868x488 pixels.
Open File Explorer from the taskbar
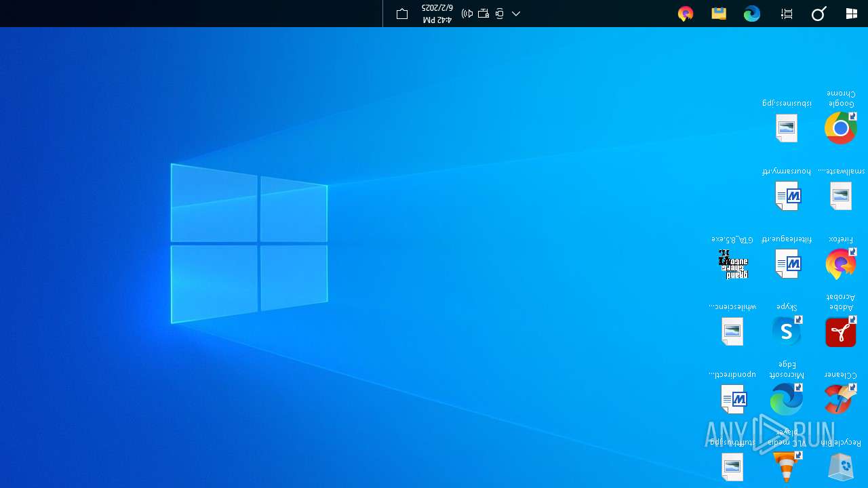pos(719,14)
